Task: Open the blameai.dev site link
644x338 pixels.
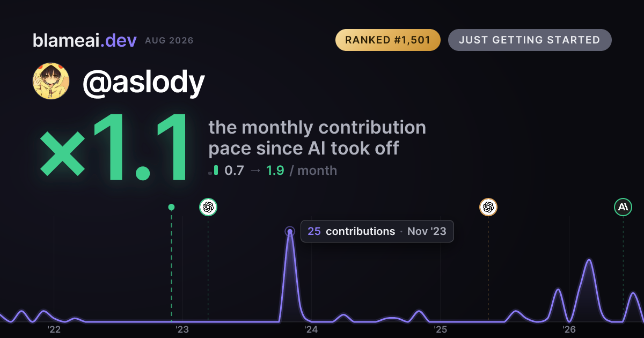Action: [x=85, y=40]
